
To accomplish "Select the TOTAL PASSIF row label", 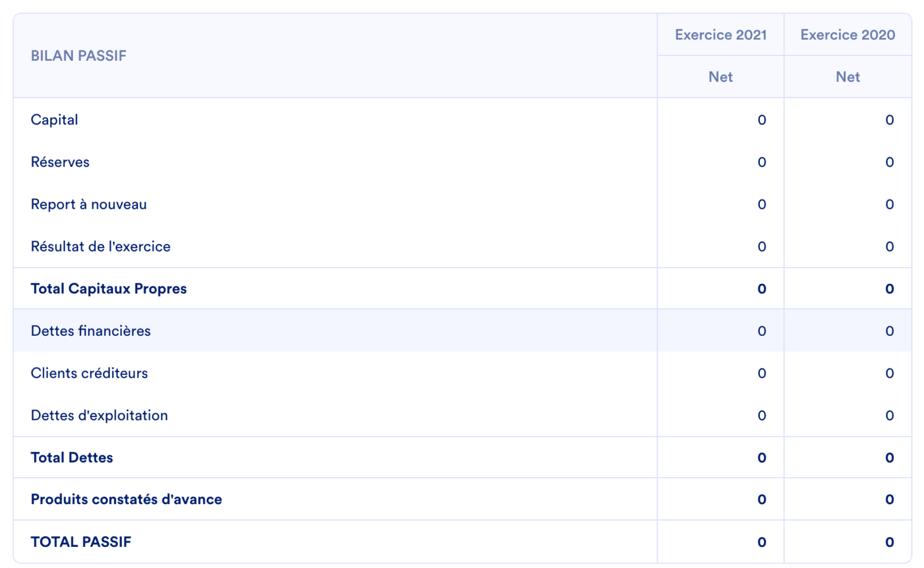I will click(81, 542).
